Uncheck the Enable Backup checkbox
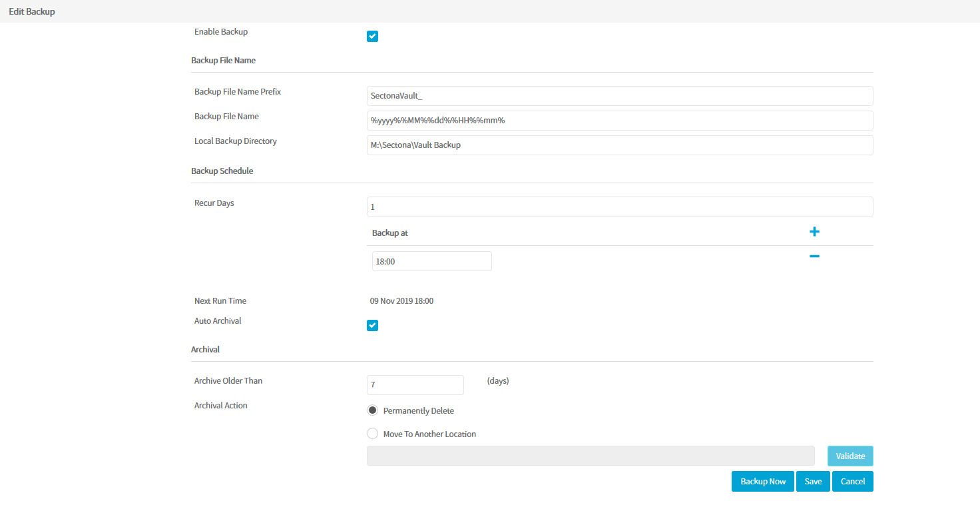Image resolution: width=980 pixels, height=521 pixels. coord(373,37)
